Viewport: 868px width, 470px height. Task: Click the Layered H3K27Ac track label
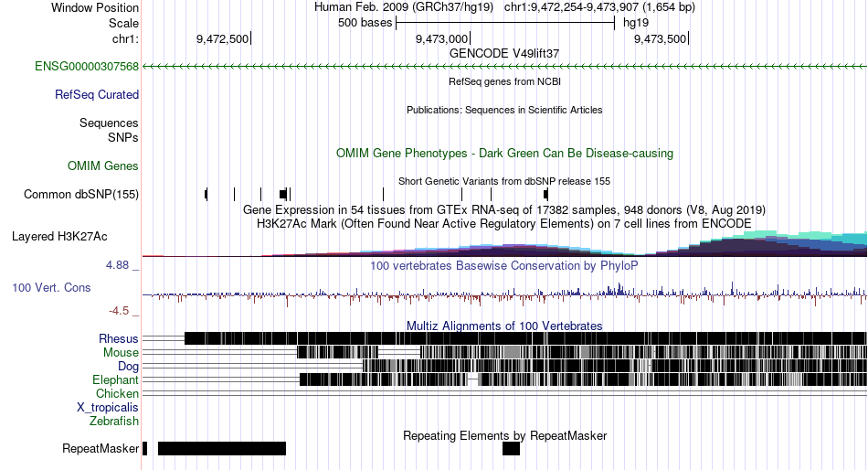[59, 237]
